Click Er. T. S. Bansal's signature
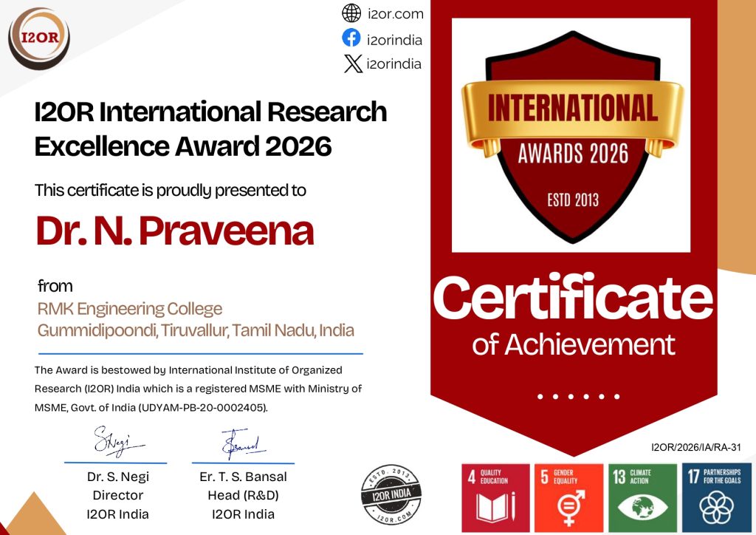Viewport: 756px width, 535px height. click(x=243, y=444)
